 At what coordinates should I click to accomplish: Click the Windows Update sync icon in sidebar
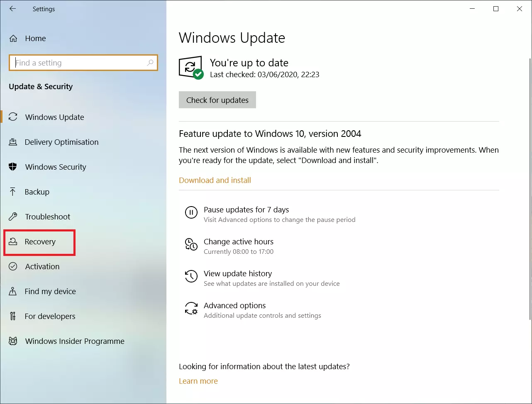(13, 117)
